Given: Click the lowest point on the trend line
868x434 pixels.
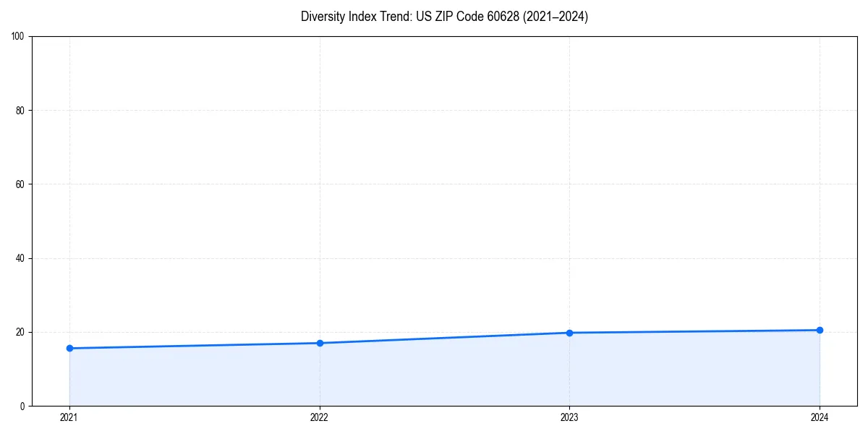Looking at the screenshot, I should pyautogui.click(x=69, y=348).
